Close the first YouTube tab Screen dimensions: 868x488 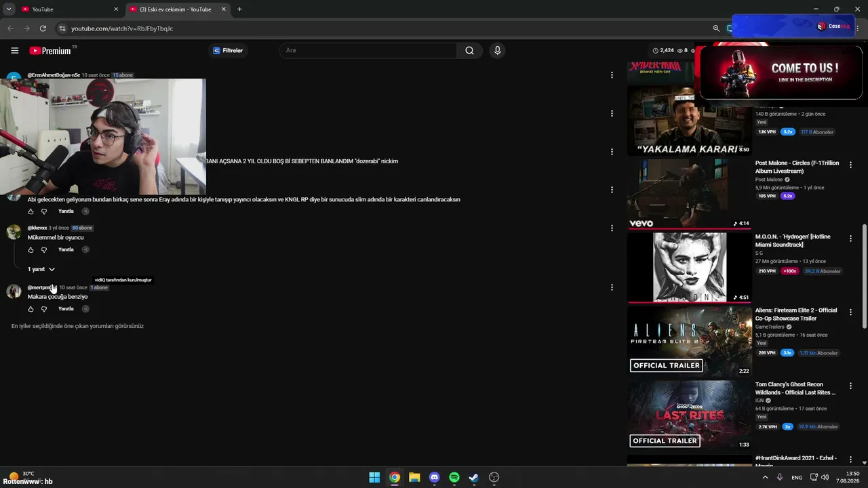coord(116,9)
